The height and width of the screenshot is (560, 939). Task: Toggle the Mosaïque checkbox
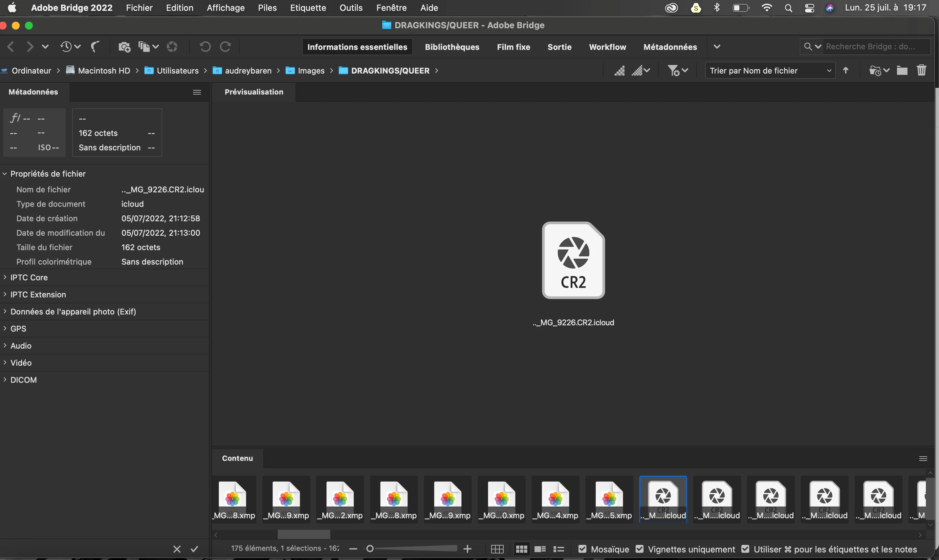tap(582, 549)
